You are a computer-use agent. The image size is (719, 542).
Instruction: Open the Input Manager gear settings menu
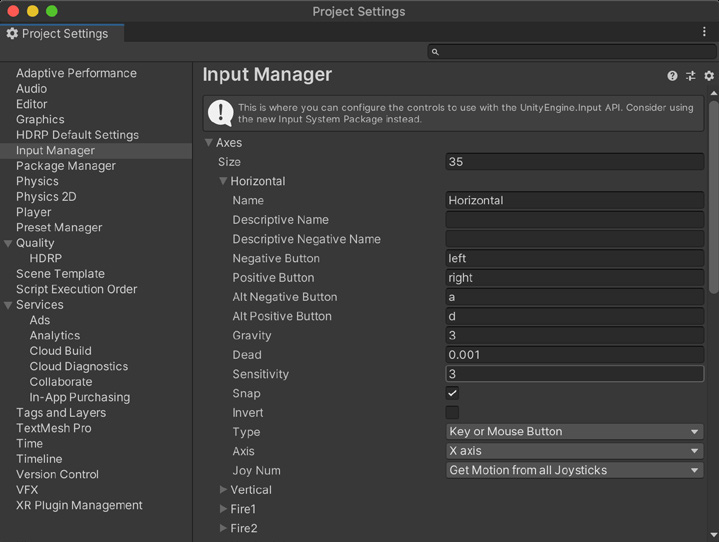pyautogui.click(x=709, y=76)
